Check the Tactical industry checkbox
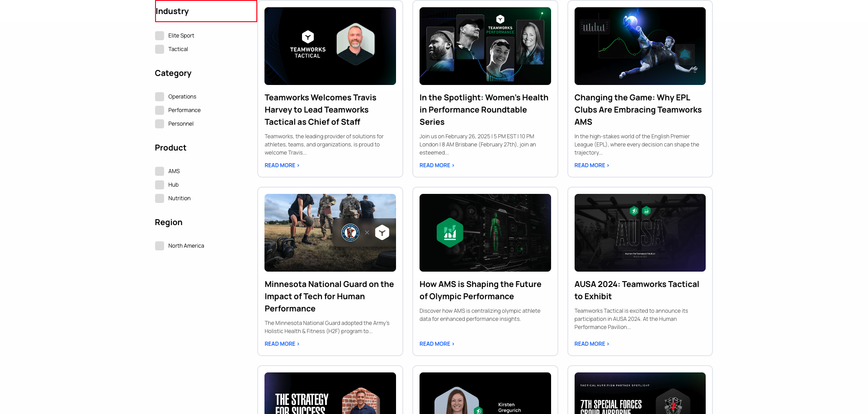Image resolution: width=868 pixels, height=414 pixels. point(159,49)
